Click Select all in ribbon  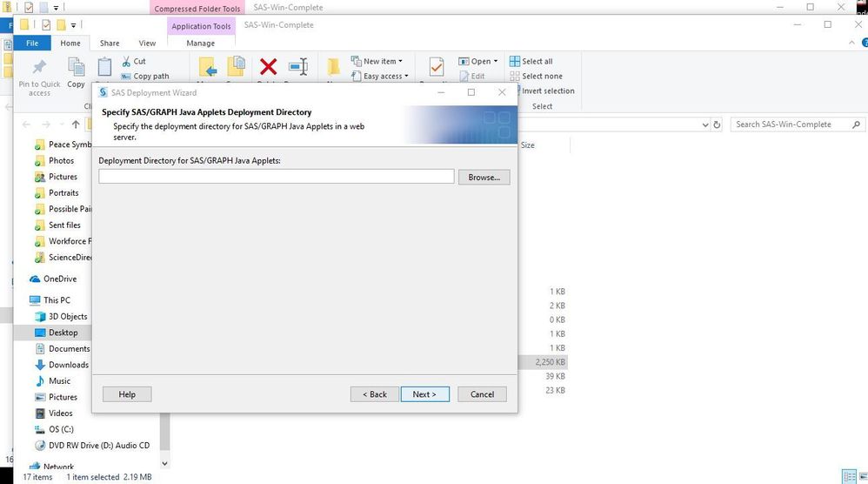531,62
